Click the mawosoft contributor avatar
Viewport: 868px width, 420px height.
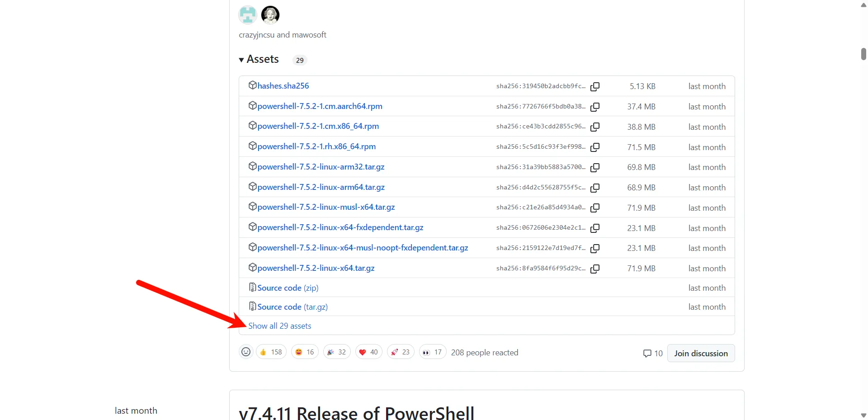coord(270,15)
